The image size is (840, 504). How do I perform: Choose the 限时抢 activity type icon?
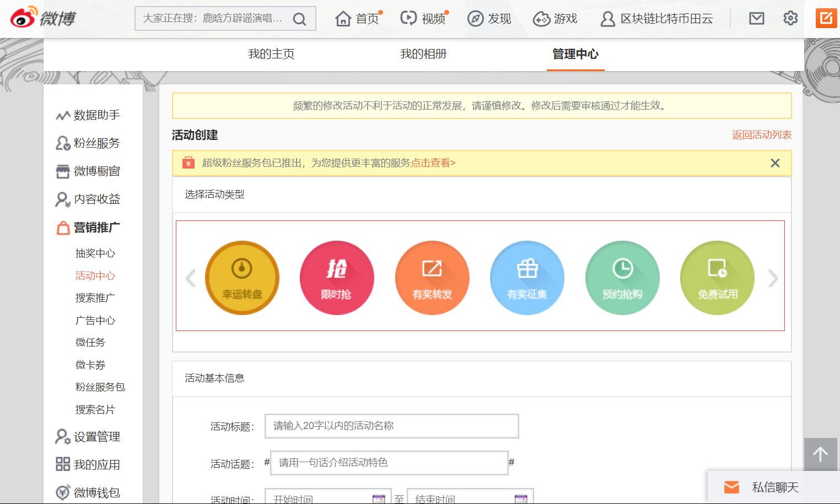click(x=337, y=278)
